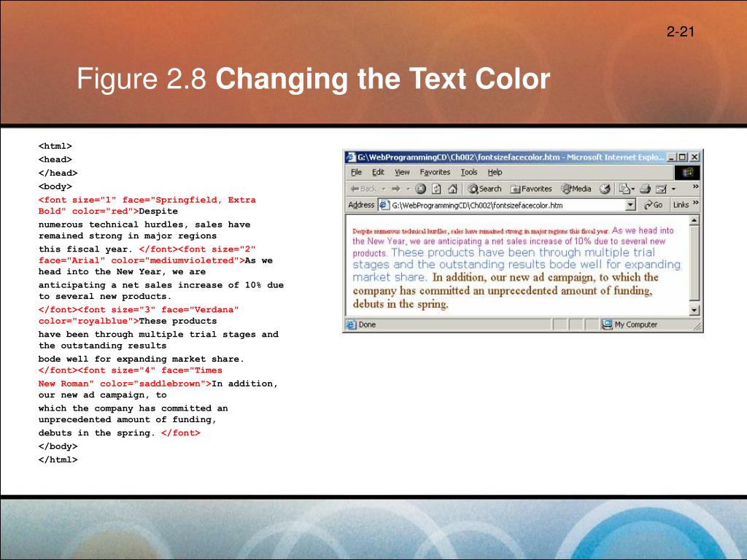Click the Forward arrow button
747x560 pixels.
click(396, 189)
